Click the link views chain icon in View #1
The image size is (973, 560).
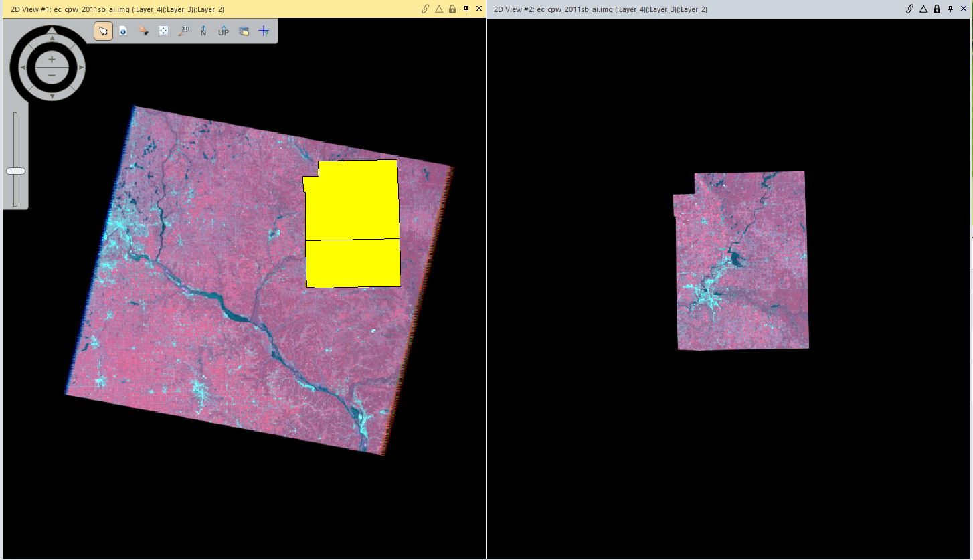point(424,9)
